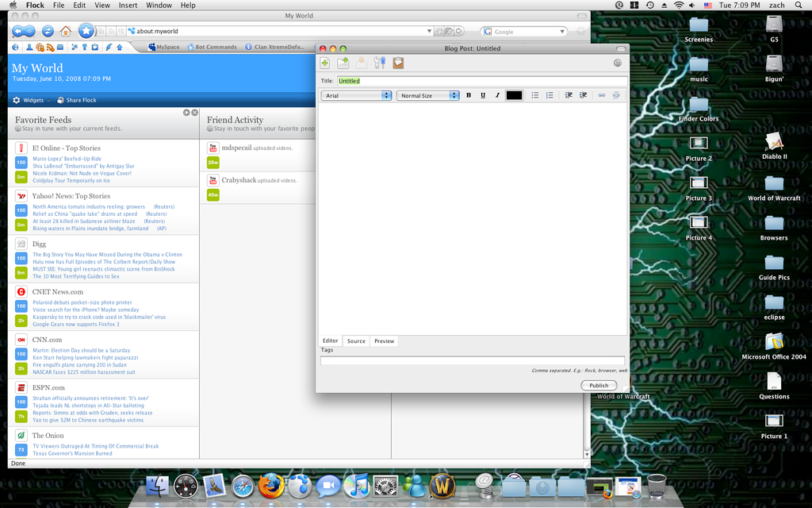Open the Media Bar icon
The height and width of the screenshot is (508, 812).
coord(40,47)
